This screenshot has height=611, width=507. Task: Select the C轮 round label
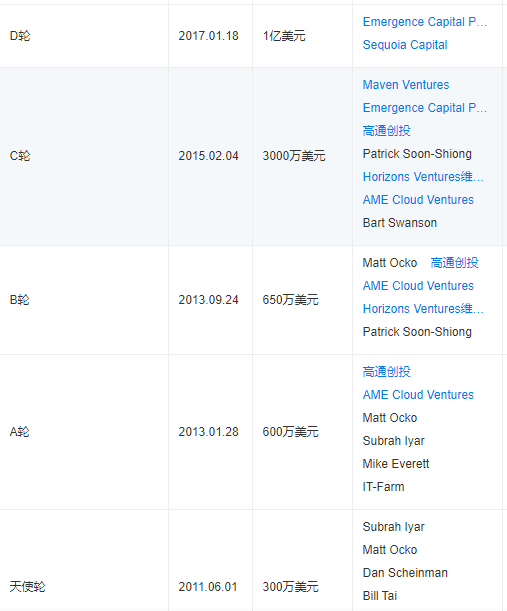[x=20, y=156]
